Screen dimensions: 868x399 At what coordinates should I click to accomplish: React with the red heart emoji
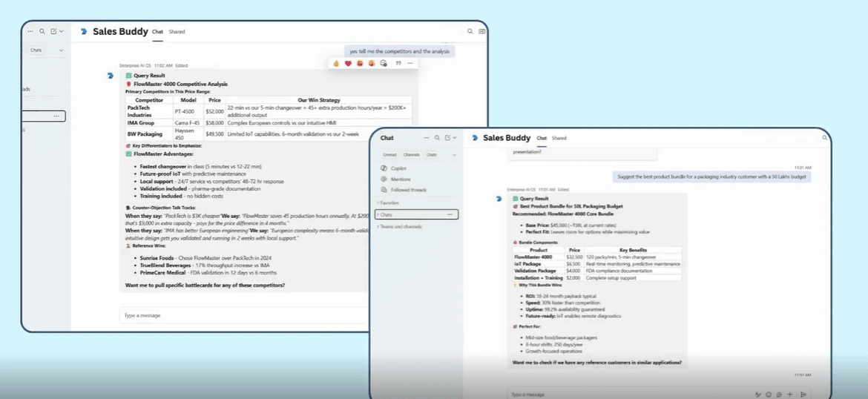tap(348, 63)
